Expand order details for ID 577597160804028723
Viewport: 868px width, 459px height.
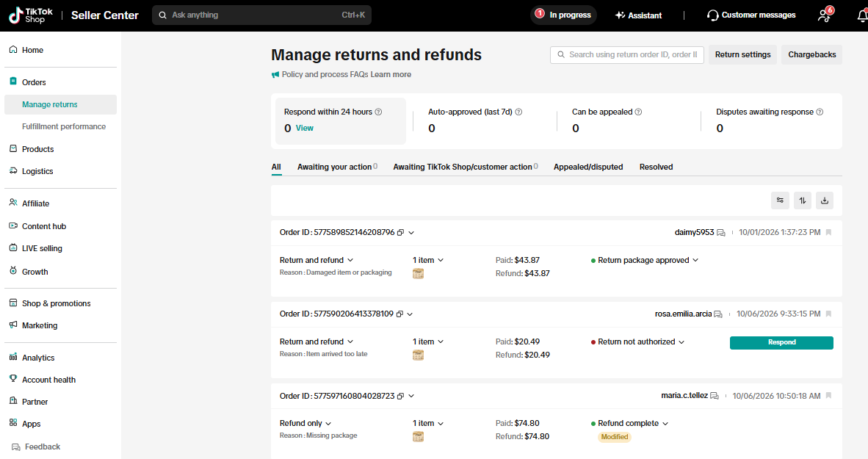[x=411, y=396]
